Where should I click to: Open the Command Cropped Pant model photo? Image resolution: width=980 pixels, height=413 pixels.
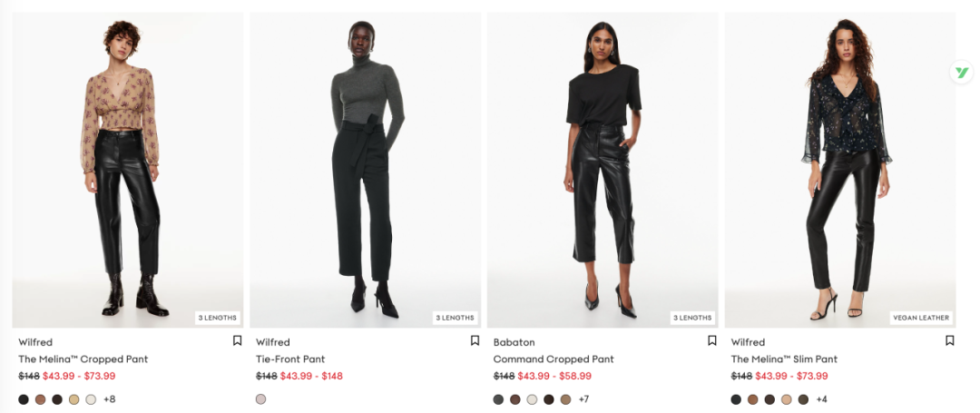(603, 170)
